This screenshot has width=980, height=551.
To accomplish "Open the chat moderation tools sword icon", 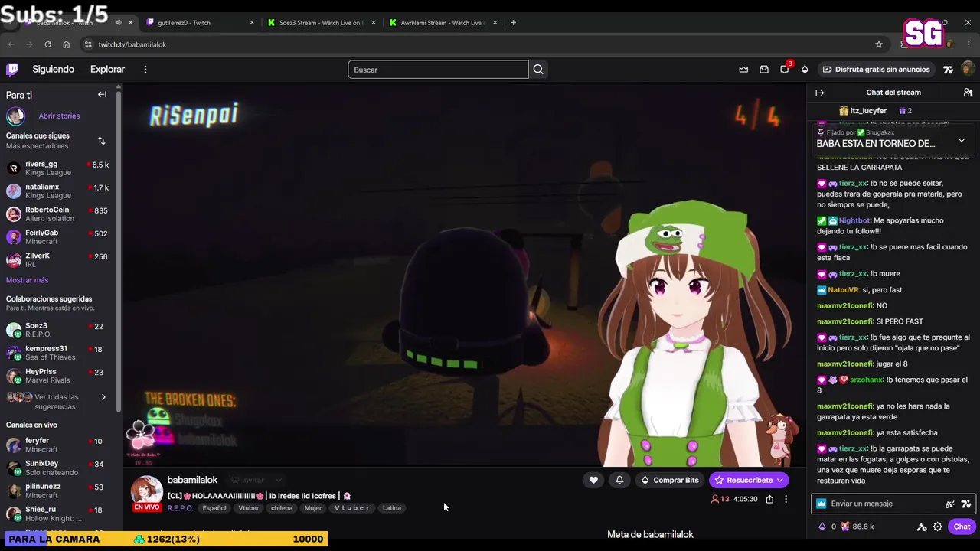I will (922, 527).
